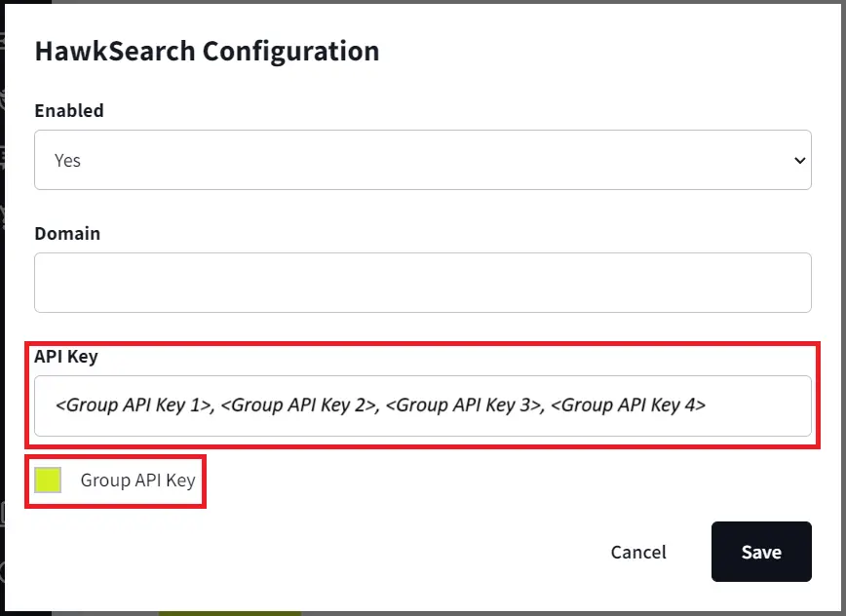Image resolution: width=846 pixels, height=616 pixels.
Task: Click the chevron on the Enabled dropdown
Action: point(799,160)
